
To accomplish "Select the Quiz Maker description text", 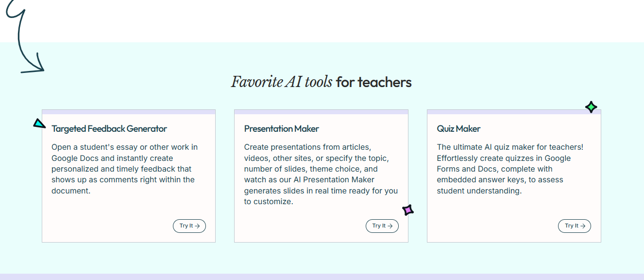I will 510,169.
